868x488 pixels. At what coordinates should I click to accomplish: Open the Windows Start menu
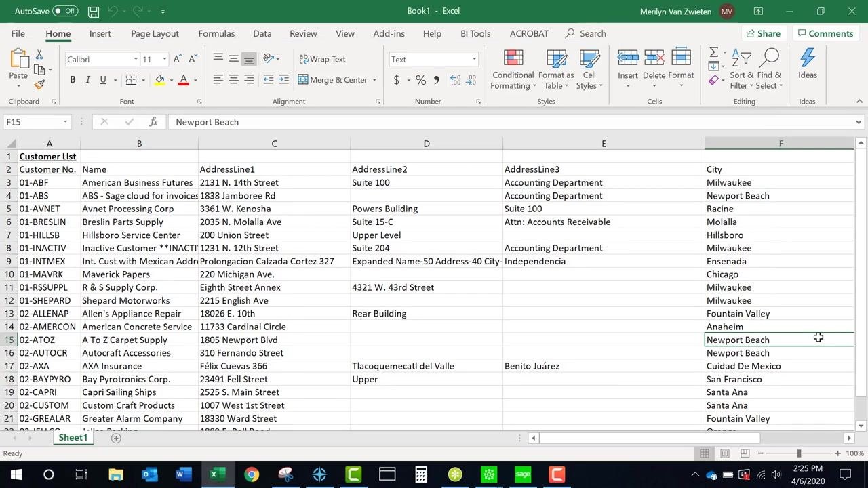[16, 474]
